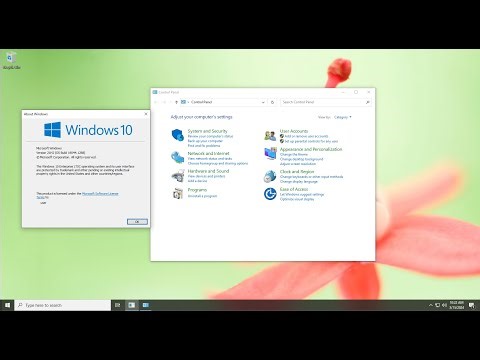
Task: Open Clock and Region globe-clock icon
Action: point(270,176)
